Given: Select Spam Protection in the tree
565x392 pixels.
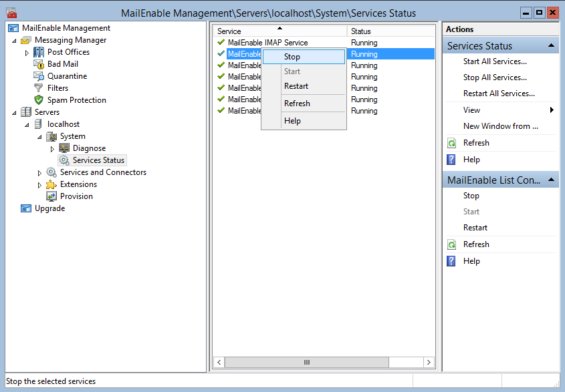Looking at the screenshot, I should (77, 100).
